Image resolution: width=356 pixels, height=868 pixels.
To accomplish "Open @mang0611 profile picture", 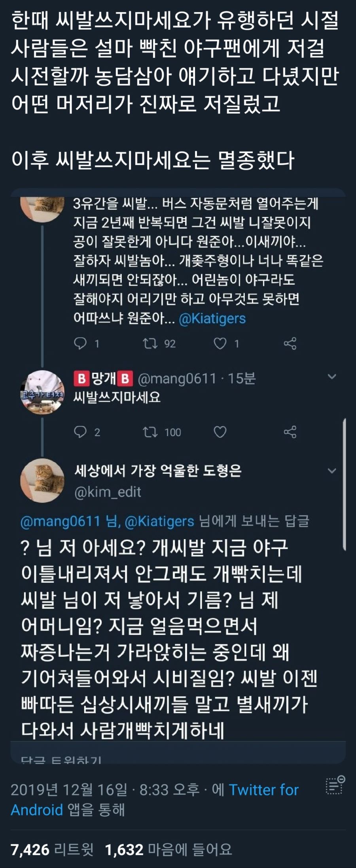I will pyautogui.click(x=42, y=392).
